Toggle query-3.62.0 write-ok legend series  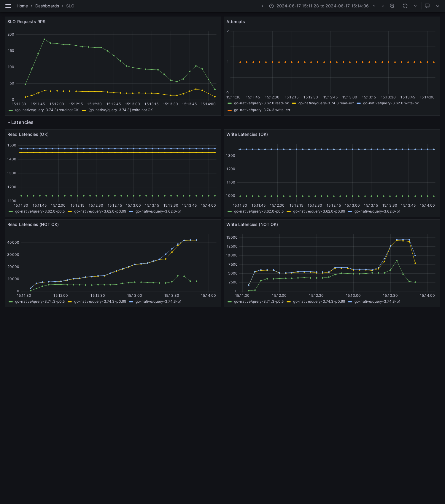[391, 103]
